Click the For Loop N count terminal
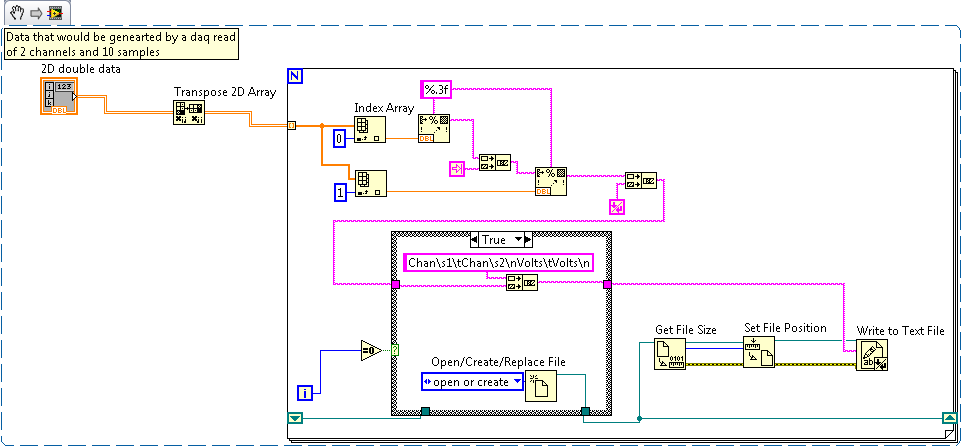 294,76
